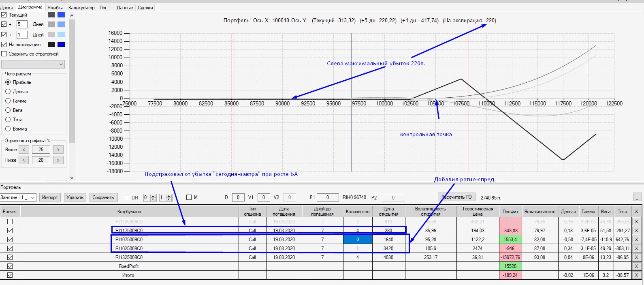
Task: Open the Улыбка tab
Action: point(55,8)
